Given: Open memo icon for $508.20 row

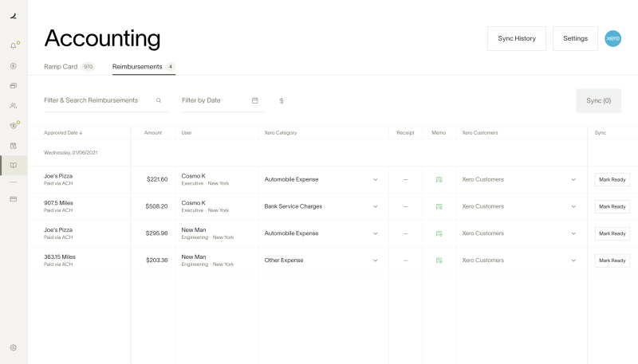Looking at the screenshot, I should click(x=439, y=206).
